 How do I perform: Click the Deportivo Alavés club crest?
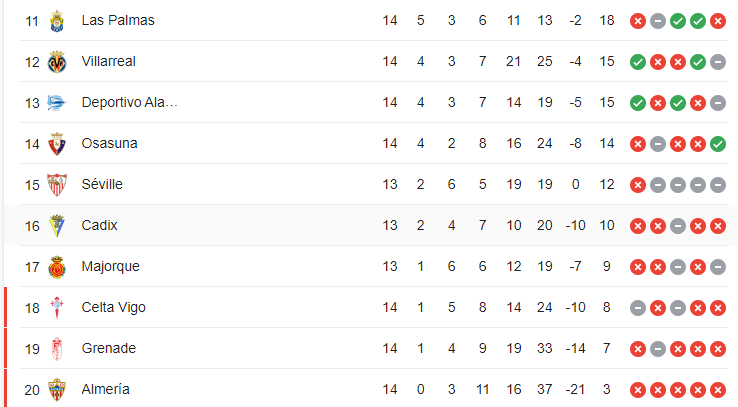click(x=57, y=102)
